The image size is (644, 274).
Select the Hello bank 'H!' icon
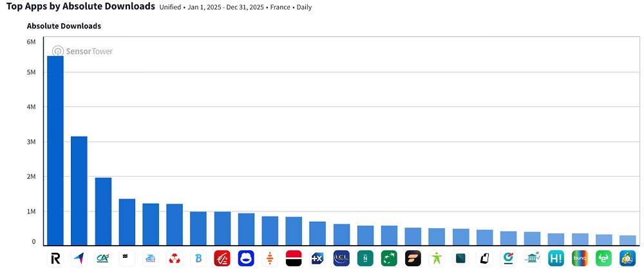pyautogui.click(x=556, y=259)
